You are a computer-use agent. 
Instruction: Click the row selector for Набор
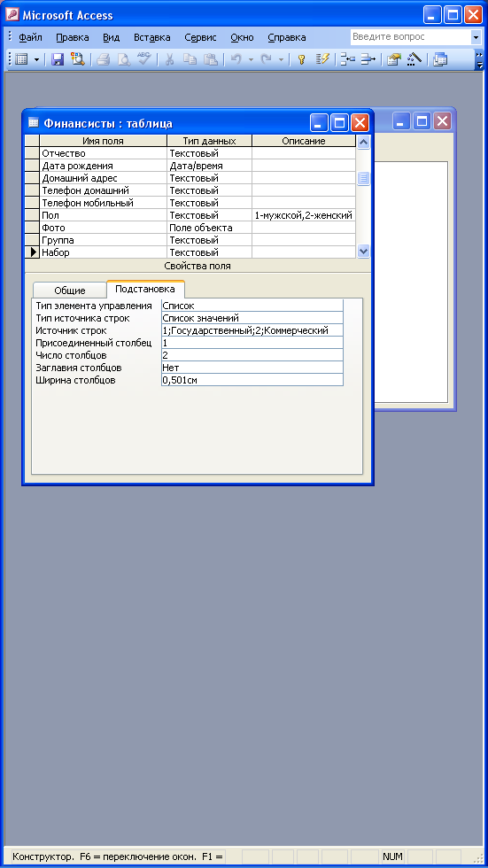pos(33,252)
